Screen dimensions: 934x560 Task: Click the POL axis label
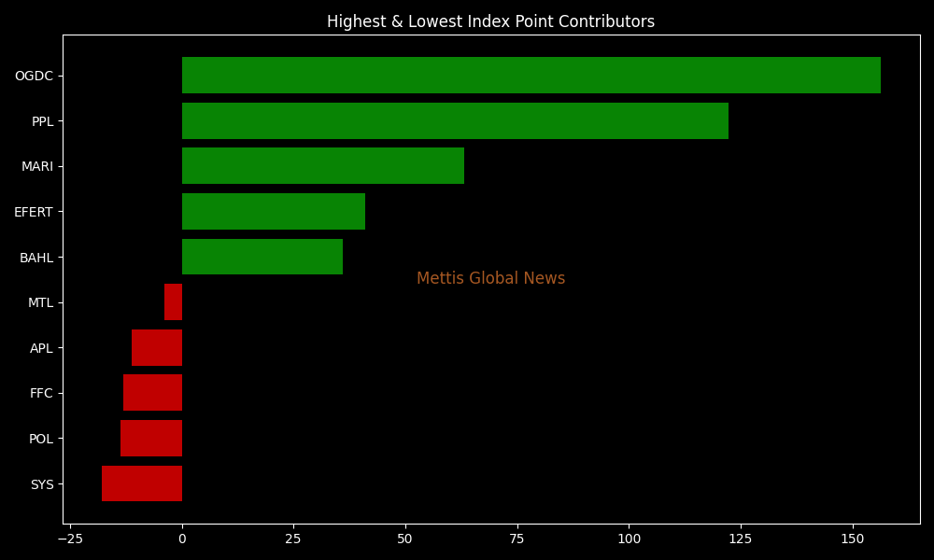click(41, 440)
